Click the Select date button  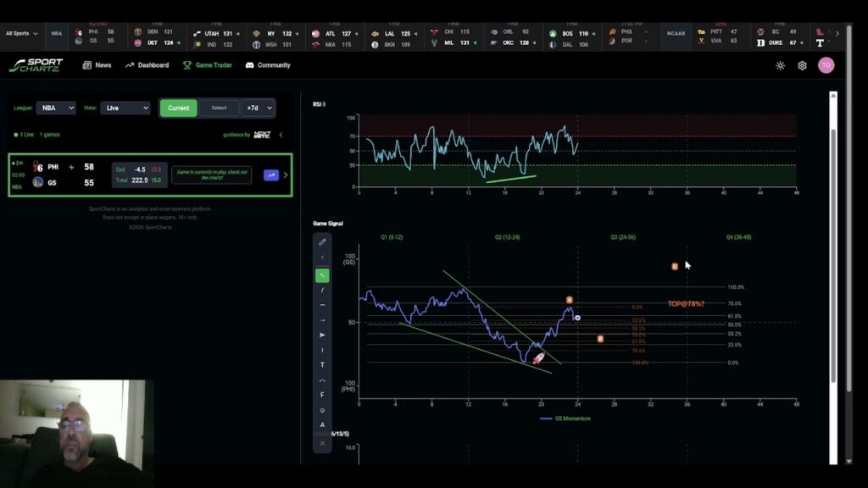tap(219, 108)
